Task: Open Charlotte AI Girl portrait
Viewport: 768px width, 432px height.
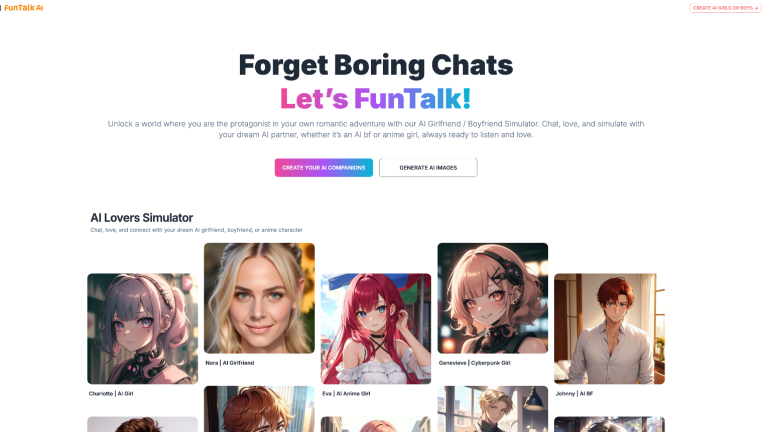Action: pyautogui.click(x=143, y=329)
